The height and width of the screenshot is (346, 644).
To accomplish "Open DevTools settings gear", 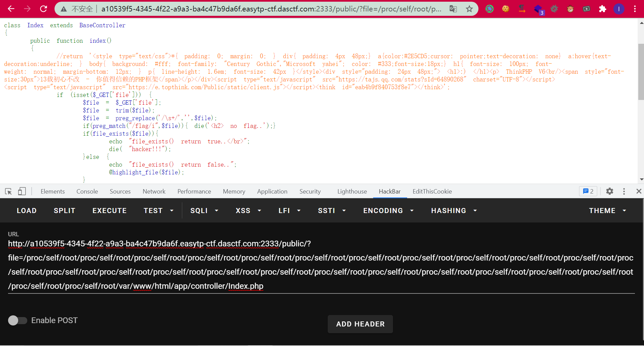I will tap(610, 191).
